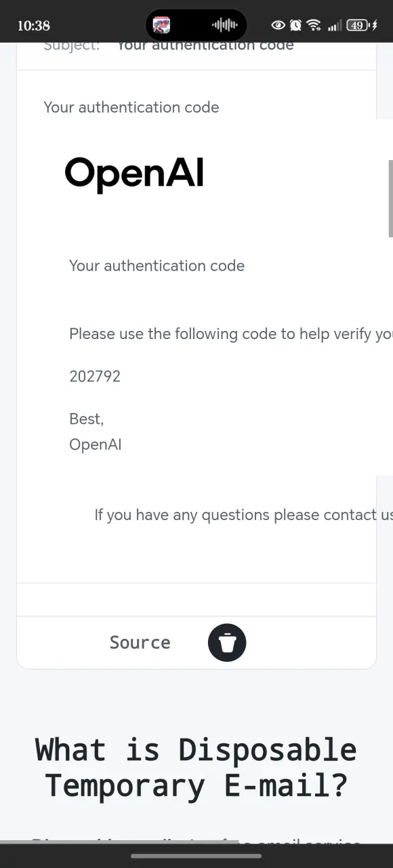The height and width of the screenshot is (868, 393).
Task: Tap the 10:38 clock in status bar
Action: tap(33, 26)
